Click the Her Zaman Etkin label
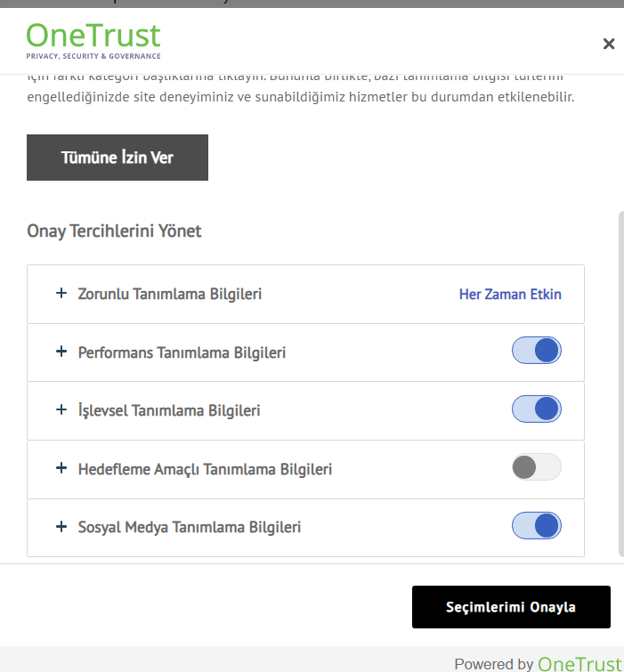Screen dimensions: 624x672 click(x=510, y=295)
